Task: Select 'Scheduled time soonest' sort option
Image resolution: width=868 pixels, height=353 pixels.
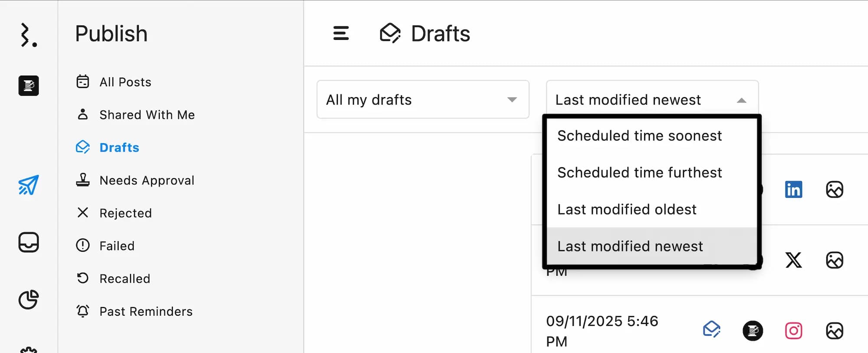Action: (x=639, y=136)
